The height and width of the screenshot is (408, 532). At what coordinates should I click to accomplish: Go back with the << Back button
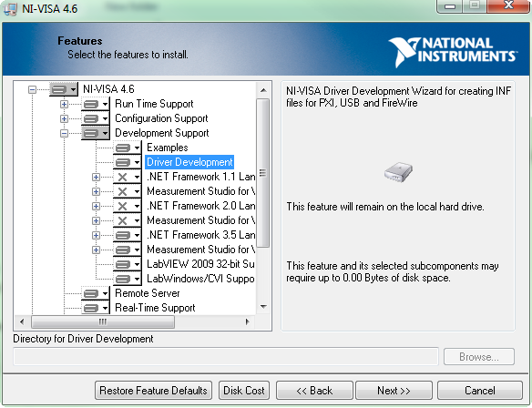[x=314, y=391]
